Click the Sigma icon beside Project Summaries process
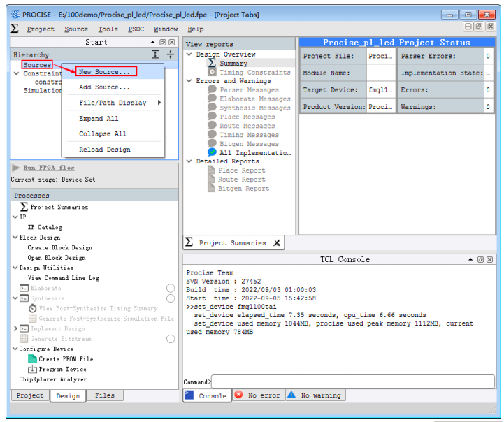This screenshot has height=422, width=504. pos(24,207)
